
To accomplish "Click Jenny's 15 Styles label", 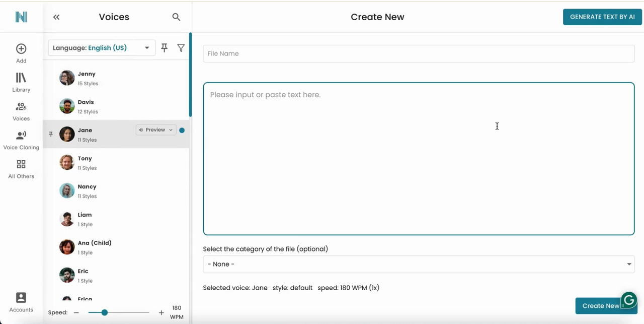I will pos(88,84).
